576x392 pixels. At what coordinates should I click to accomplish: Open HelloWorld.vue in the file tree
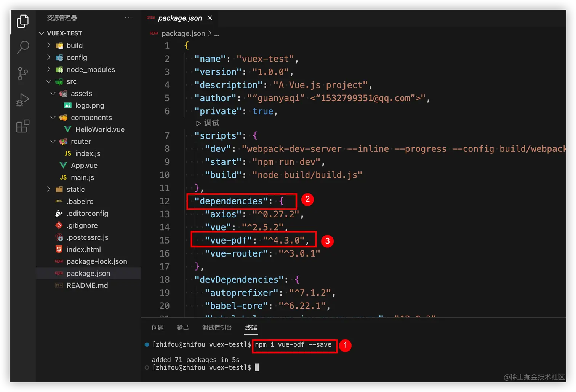(x=100, y=129)
